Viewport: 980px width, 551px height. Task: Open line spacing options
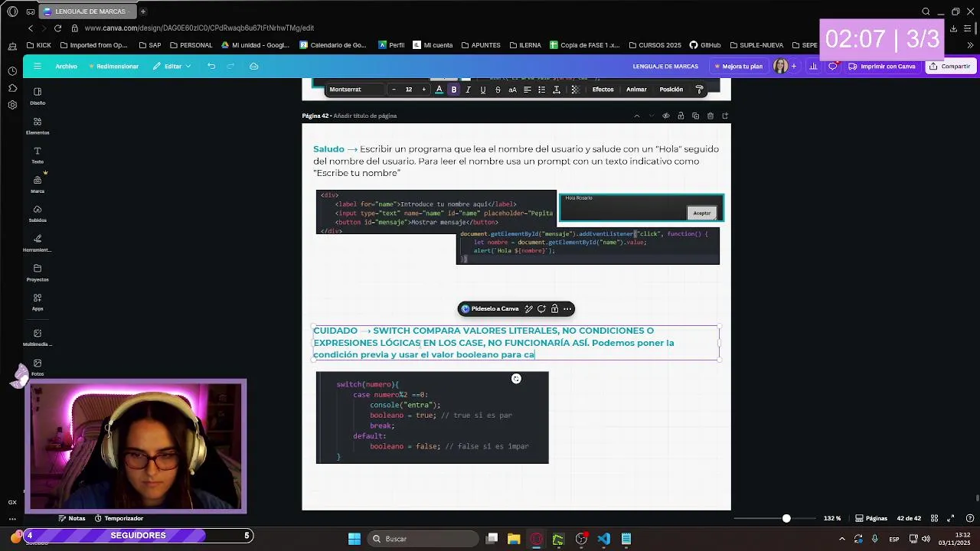tap(557, 90)
